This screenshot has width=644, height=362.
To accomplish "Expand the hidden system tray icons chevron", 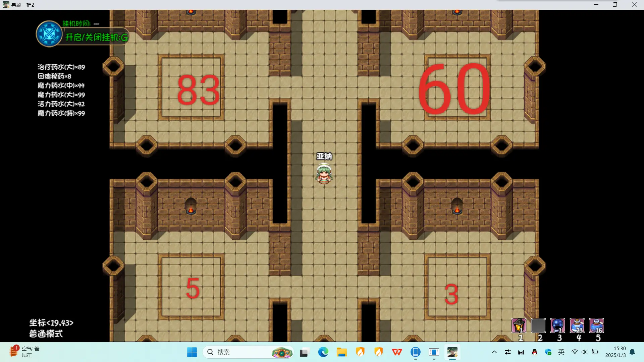I will tap(494, 352).
